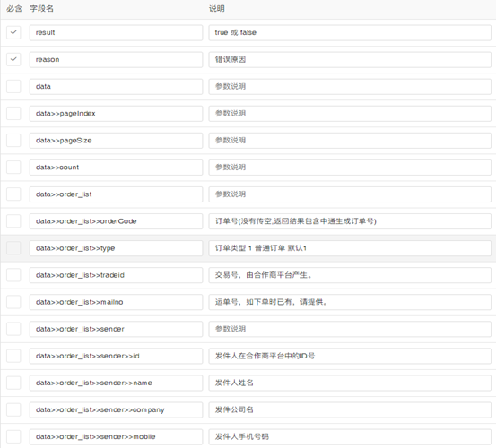Edit the field name 'result'
496x448 pixels.
pyautogui.click(x=116, y=32)
